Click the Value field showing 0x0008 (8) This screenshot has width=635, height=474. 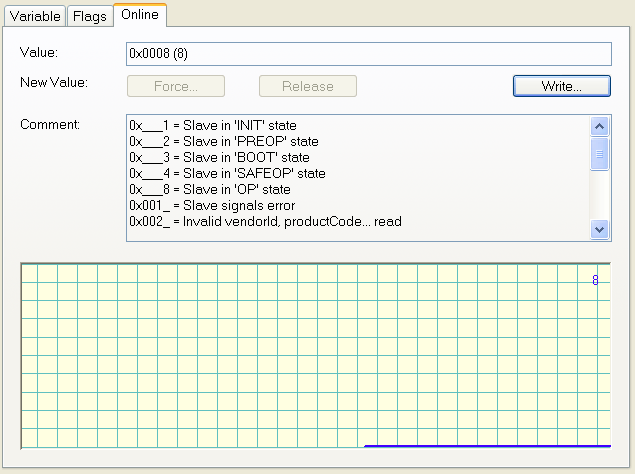tap(369, 54)
